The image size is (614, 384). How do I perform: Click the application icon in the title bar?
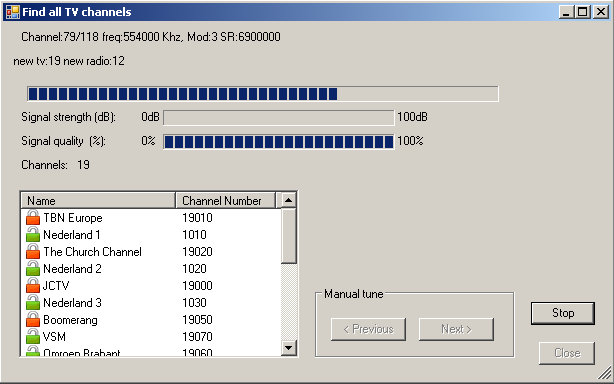coord(13,12)
